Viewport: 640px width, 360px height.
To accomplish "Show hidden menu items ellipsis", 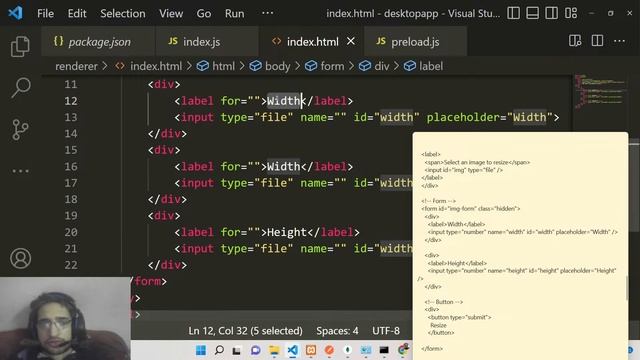I will pos(267,13).
